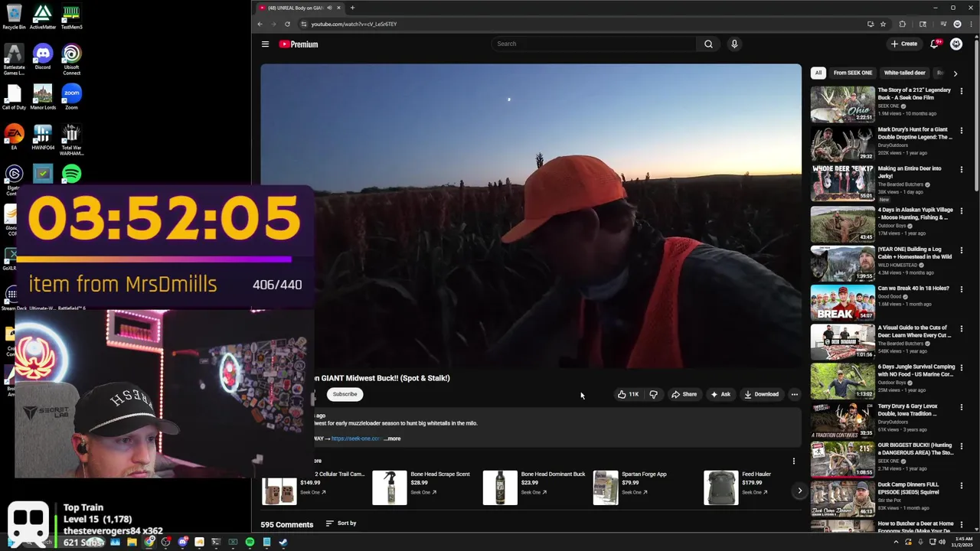The image size is (980, 551).
Task: Open Chrome extensions puzzle icon
Action: coord(902,24)
